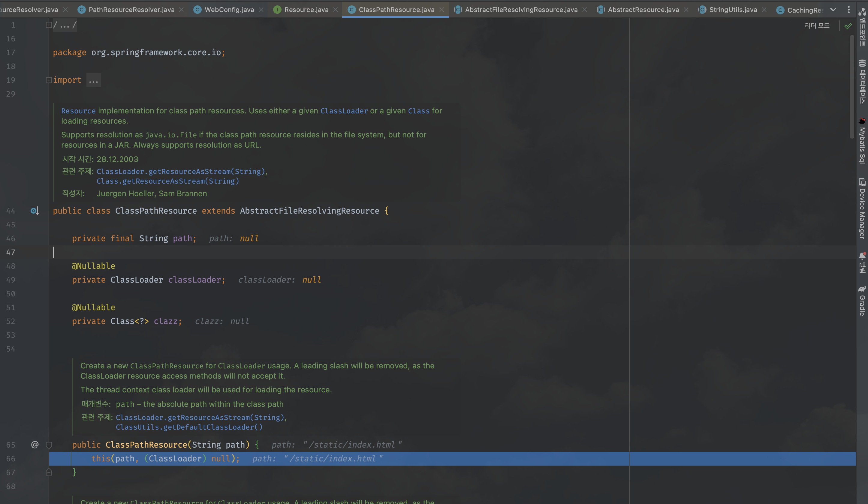Viewport: 868px width, 504px height.
Task: Click the @Nullable annotation on line 48
Action: point(93,266)
